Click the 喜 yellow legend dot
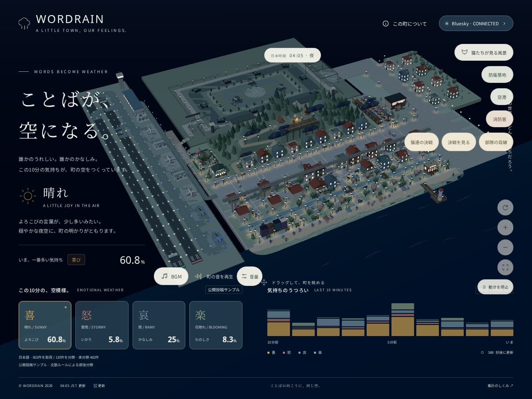The height and width of the screenshot is (399, 532). pyautogui.click(x=269, y=352)
